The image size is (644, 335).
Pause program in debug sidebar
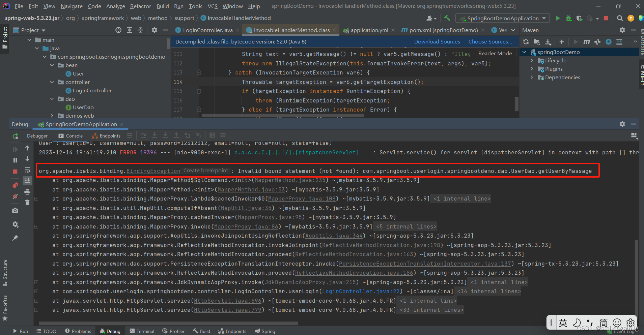tap(15, 160)
